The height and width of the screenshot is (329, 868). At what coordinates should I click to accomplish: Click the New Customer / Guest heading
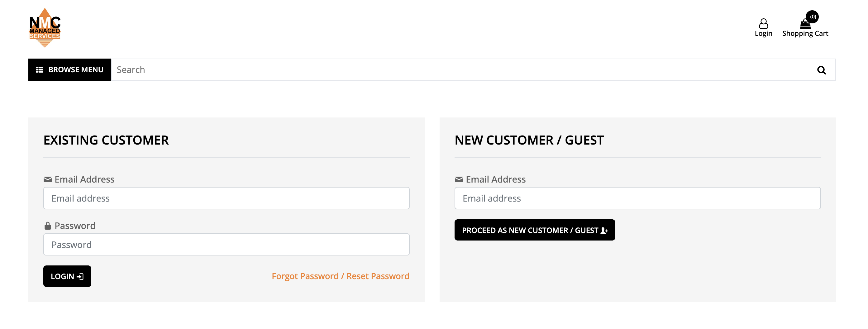tap(529, 140)
